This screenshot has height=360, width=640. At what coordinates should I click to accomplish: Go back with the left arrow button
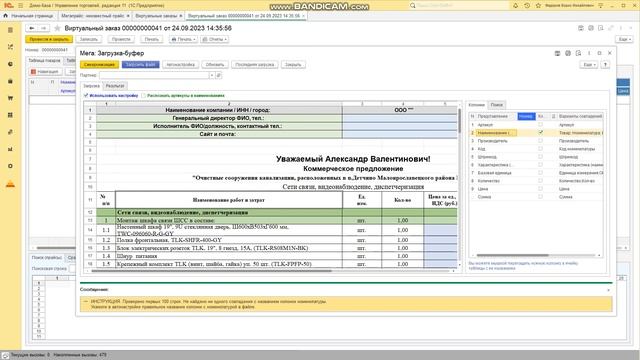tap(32, 28)
